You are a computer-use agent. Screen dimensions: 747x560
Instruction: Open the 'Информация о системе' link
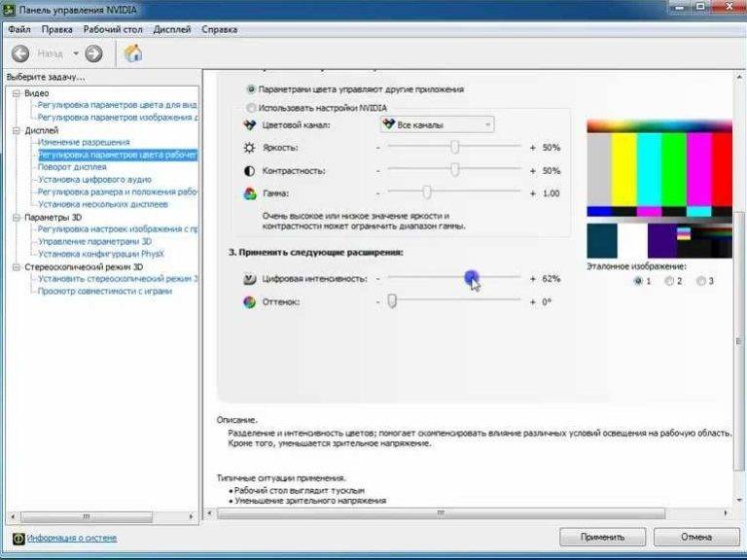(x=72, y=538)
